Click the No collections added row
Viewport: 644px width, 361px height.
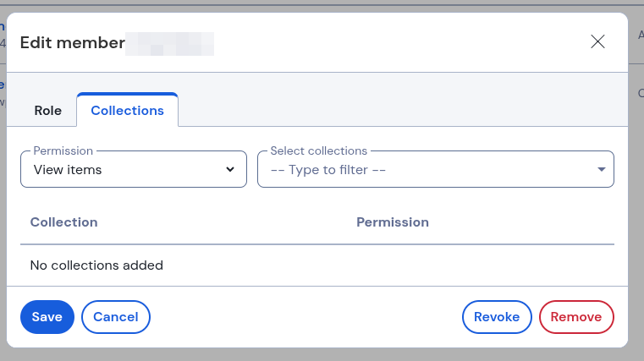[317, 265]
